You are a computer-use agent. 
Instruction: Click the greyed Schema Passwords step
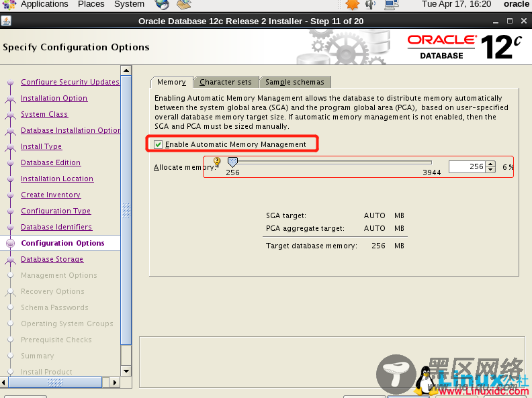point(54,307)
